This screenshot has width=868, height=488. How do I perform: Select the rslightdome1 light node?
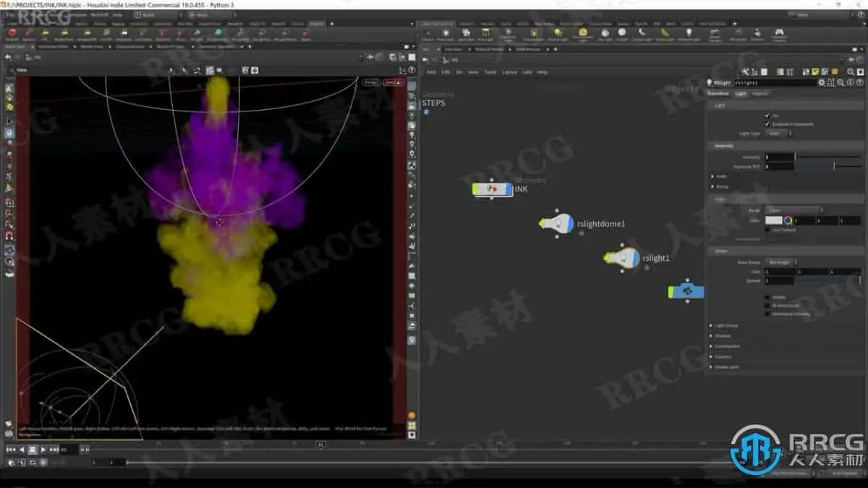557,223
